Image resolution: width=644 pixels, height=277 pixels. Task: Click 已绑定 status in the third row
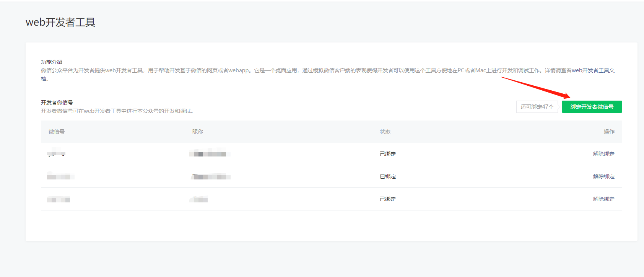(388, 199)
